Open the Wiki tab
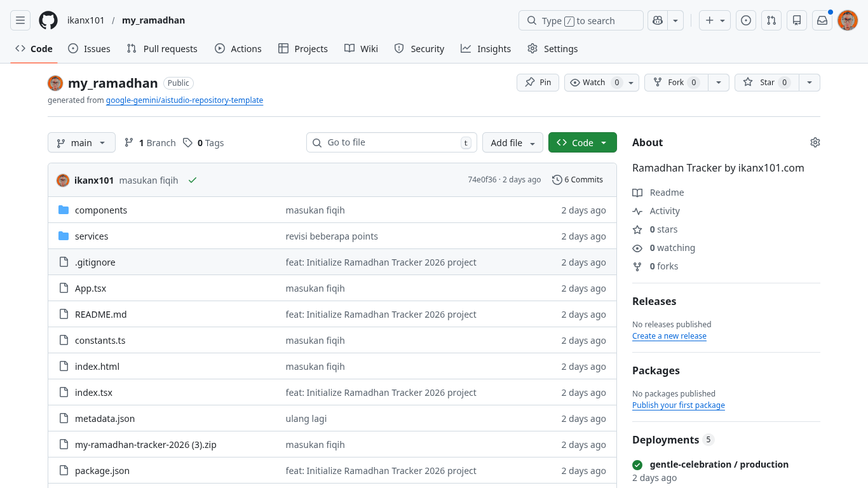This screenshot has height=488, width=868. 361,49
